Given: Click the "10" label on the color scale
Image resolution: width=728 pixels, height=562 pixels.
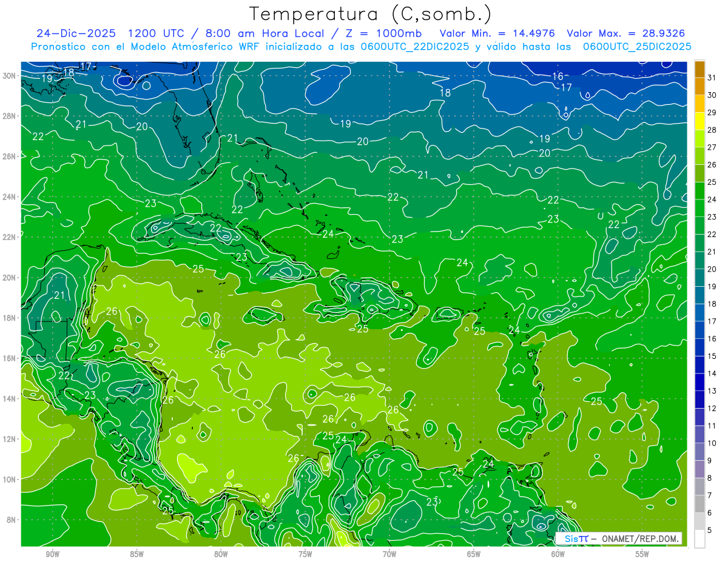Looking at the screenshot, I should point(712,443).
